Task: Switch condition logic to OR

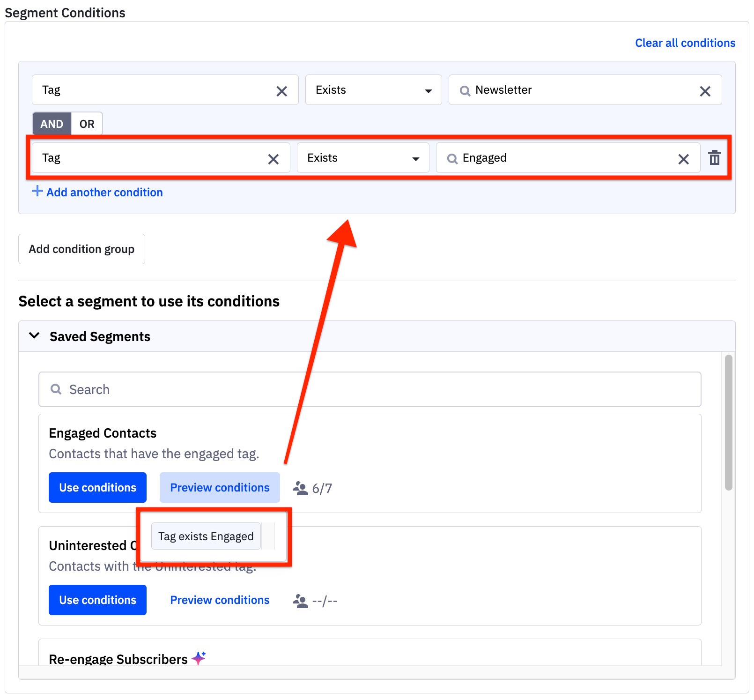Action: pos(87,124)
